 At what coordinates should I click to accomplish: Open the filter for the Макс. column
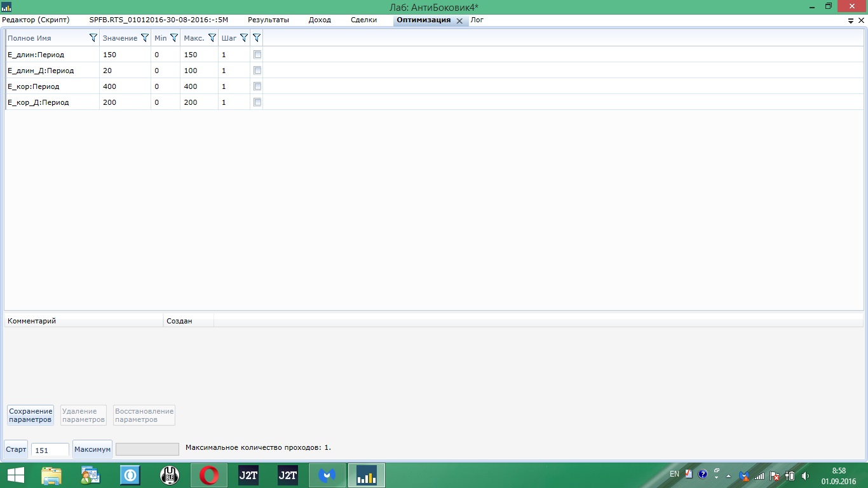212,38
